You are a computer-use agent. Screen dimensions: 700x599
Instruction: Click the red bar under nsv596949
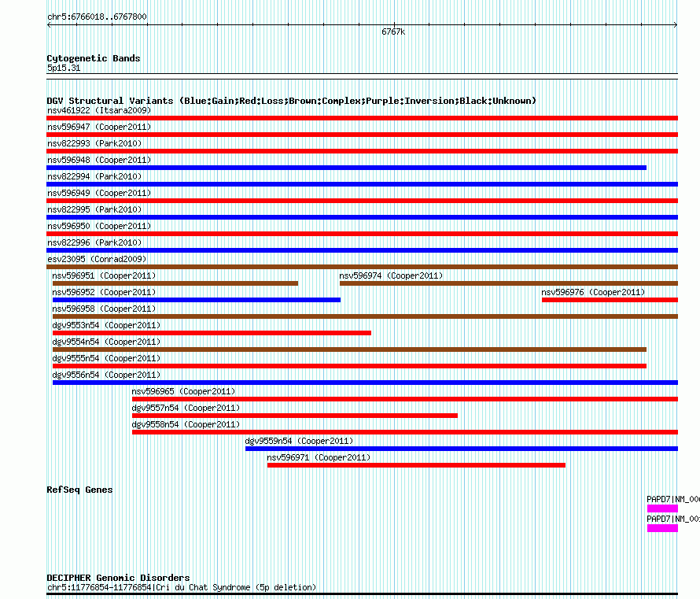click(362, 201)
